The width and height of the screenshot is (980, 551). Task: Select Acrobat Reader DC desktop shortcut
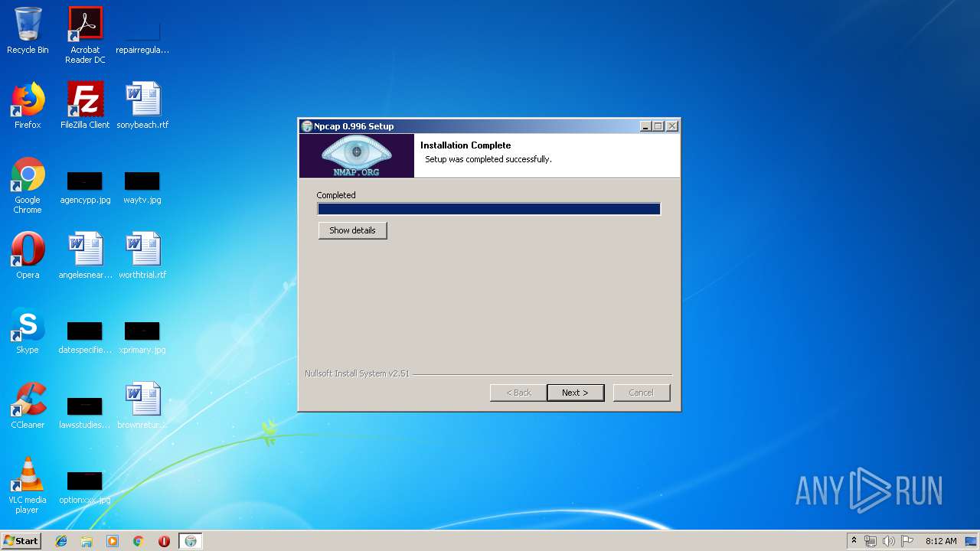(x=85, y=35)
